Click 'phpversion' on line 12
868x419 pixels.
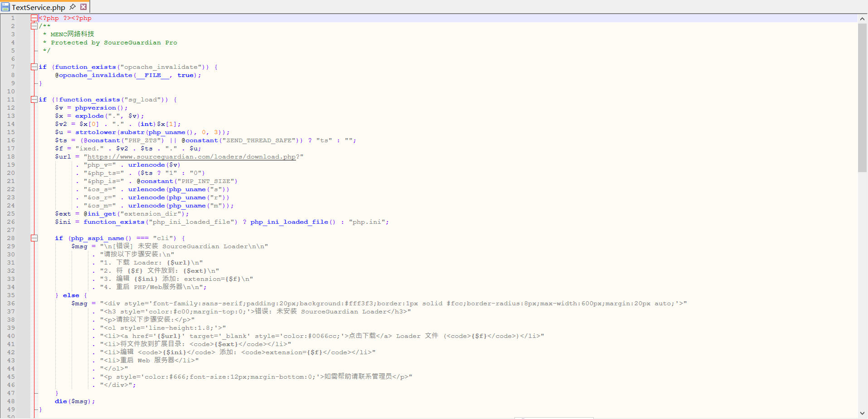click(x=96, y=108)
